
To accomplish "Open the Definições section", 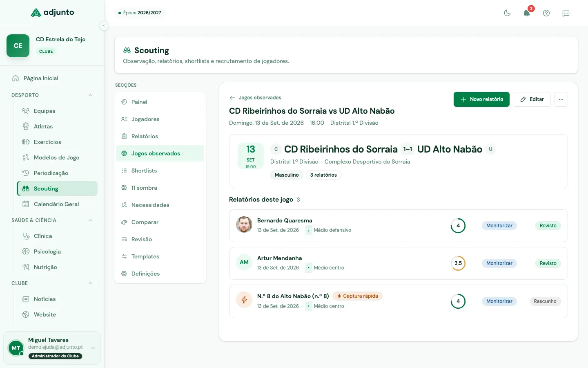I will (x=160, y=274).
